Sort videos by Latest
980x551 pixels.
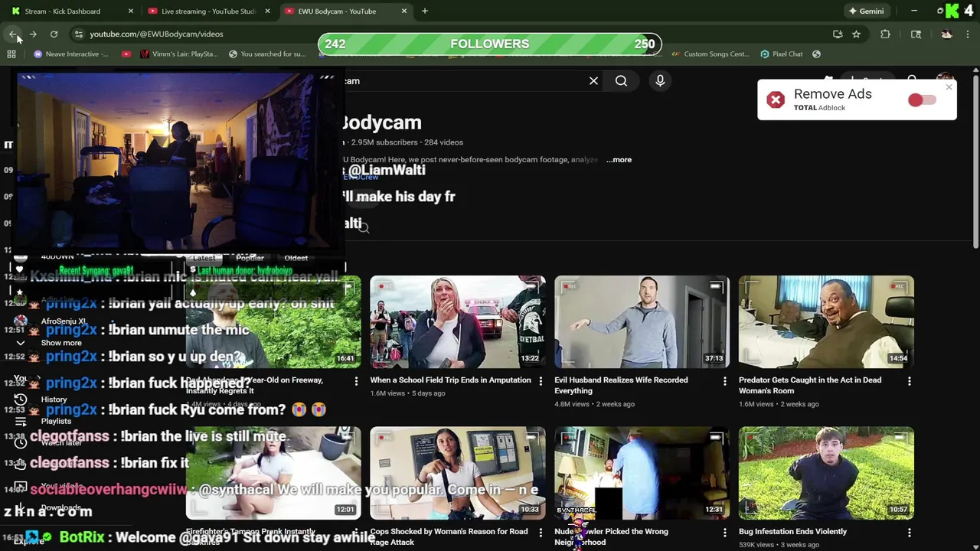pos(204,258)
